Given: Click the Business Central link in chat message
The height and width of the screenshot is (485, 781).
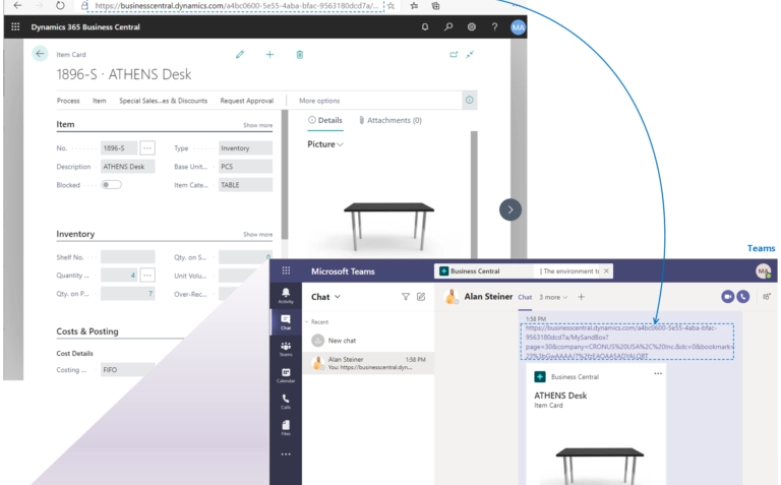Looking at the screenshot, I should (627, 341).
